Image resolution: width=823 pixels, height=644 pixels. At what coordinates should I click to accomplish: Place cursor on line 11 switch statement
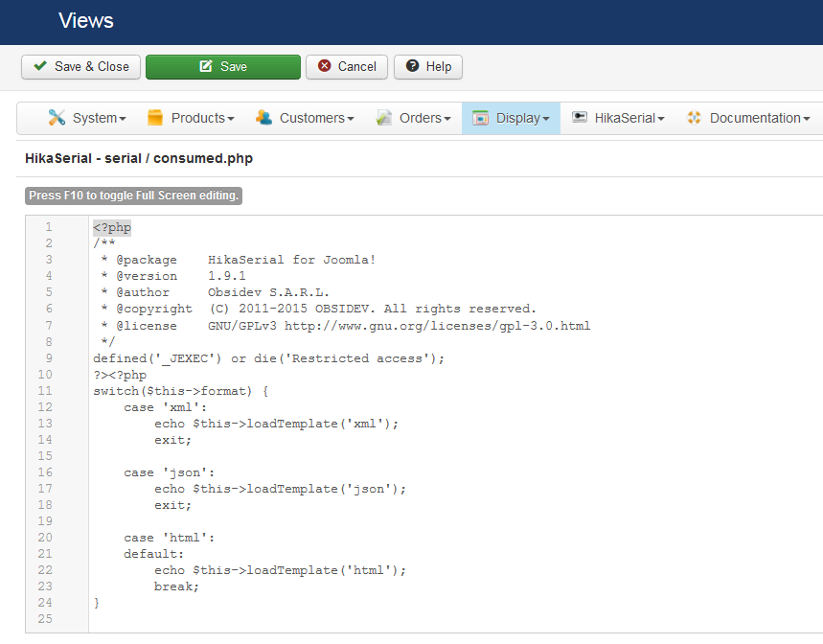(x=180, y=390)
